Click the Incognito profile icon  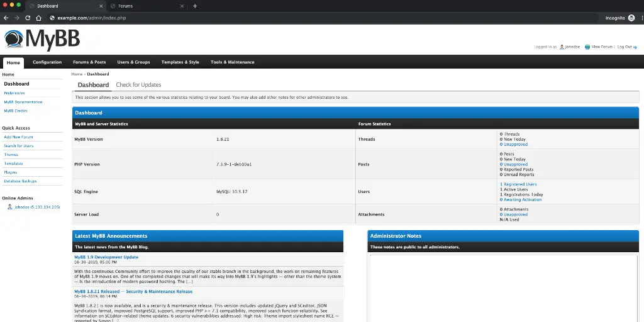point(631,18)
